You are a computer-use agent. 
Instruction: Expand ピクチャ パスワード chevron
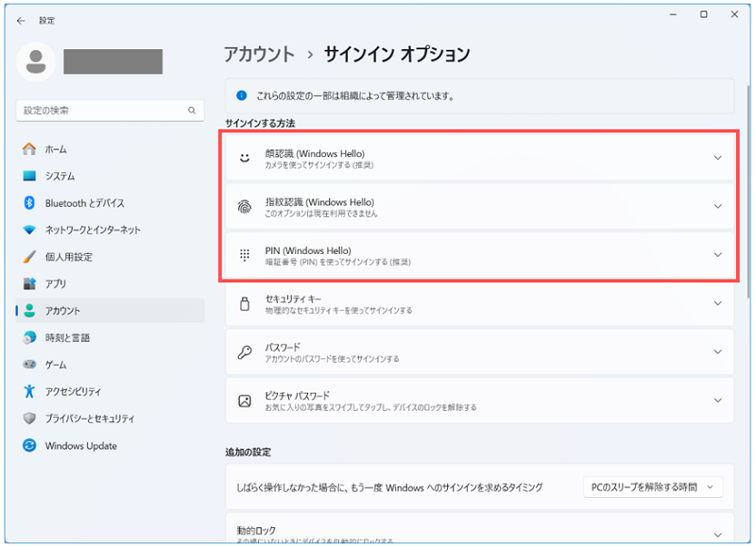click(x=718, y=401)
